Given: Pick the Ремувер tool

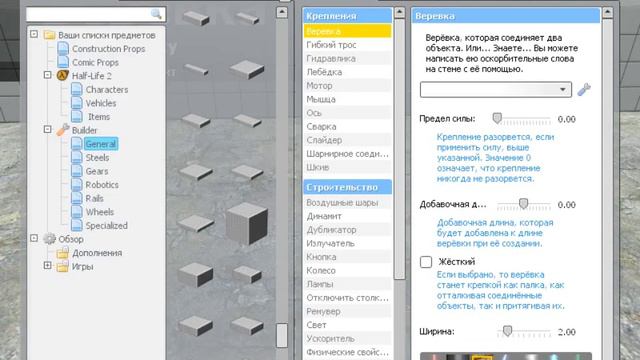Looking at the screenshot, I should (x=347, y=311).
